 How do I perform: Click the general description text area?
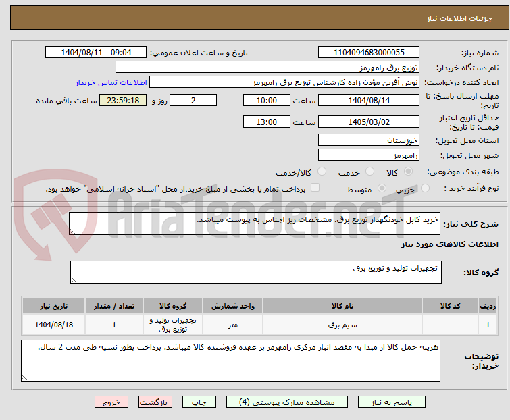tap(255, 224)
